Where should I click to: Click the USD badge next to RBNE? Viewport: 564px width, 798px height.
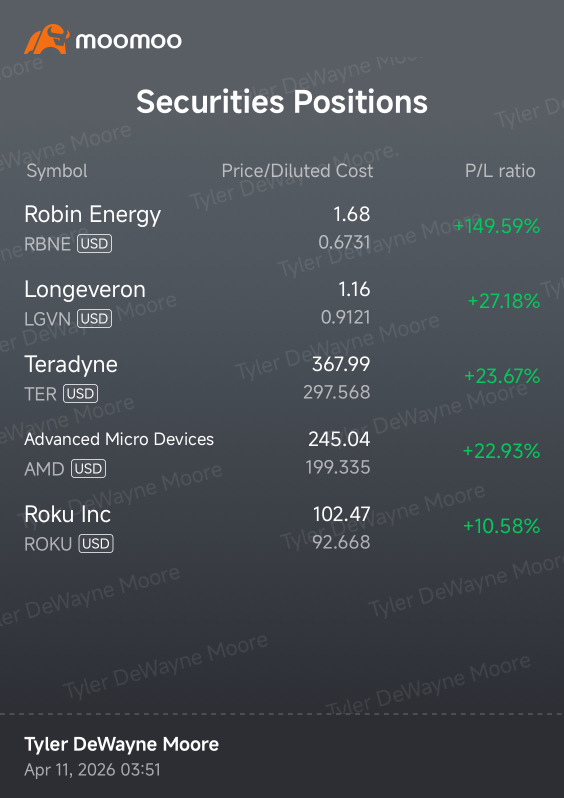click(94, 244)
